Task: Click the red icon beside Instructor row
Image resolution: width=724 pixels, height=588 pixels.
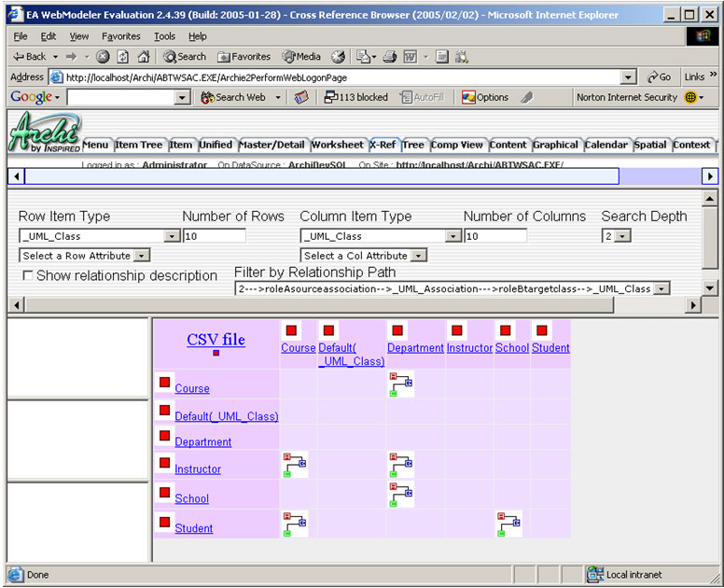Action: click(165, 462)
